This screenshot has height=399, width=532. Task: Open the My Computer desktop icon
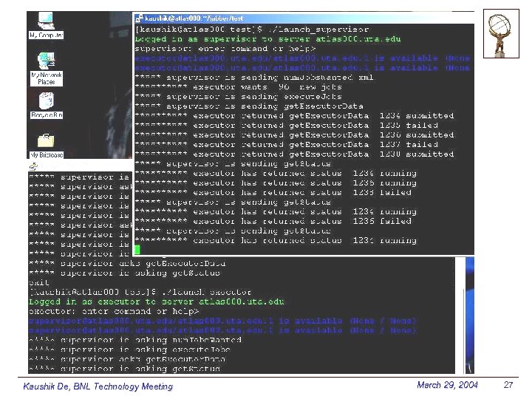[x=46, y=21]
